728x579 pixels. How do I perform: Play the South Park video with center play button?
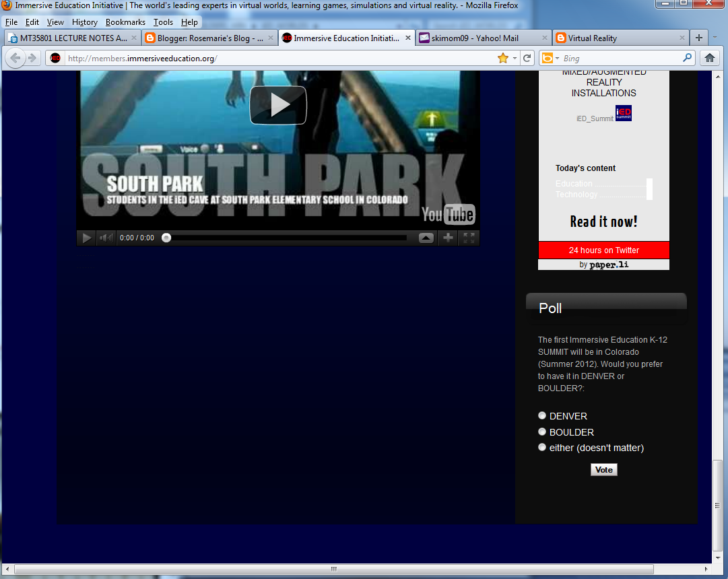tap(278, 105)
